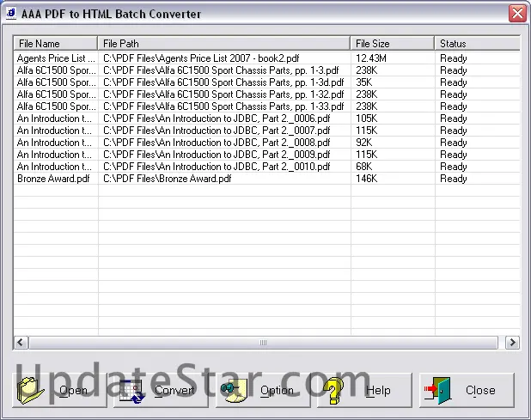Click path C:\PDF Files\Bronze Award.pdf
This screenshot has width=531, height=420.
[167, 179]
